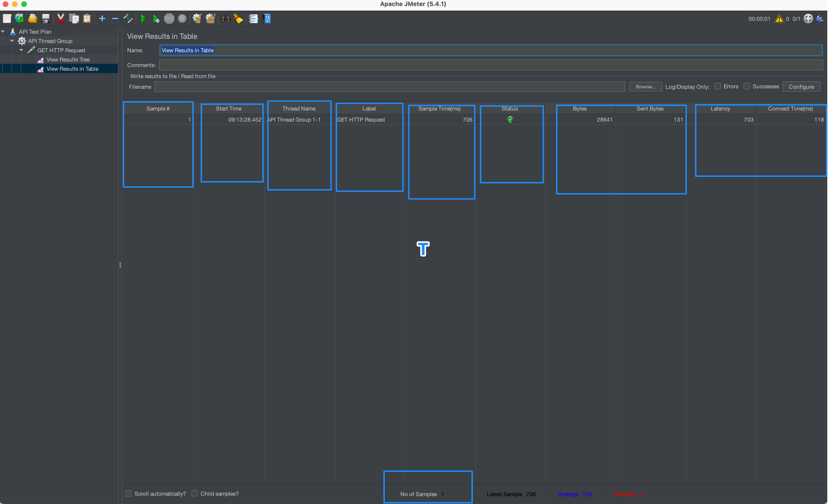Select API Thread Group in tree
Image resolution: width=837 pixels, height=504 pixels.
pos(50,41)
